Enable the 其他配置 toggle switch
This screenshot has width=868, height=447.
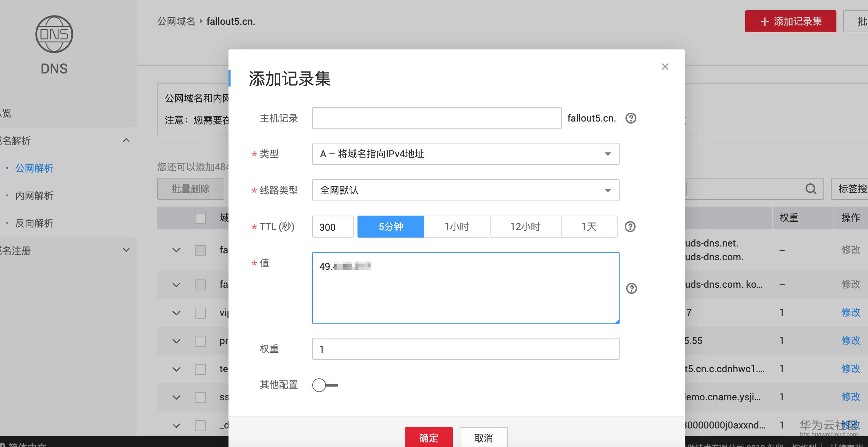pos(325,385)
